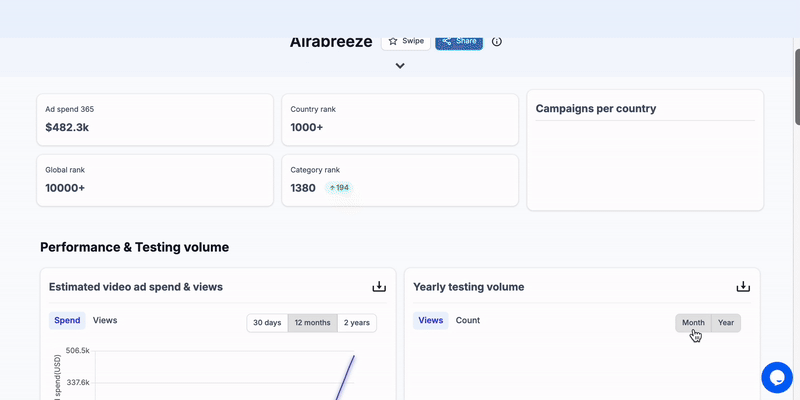Select the 12 months range

click(x=312, y=323)
